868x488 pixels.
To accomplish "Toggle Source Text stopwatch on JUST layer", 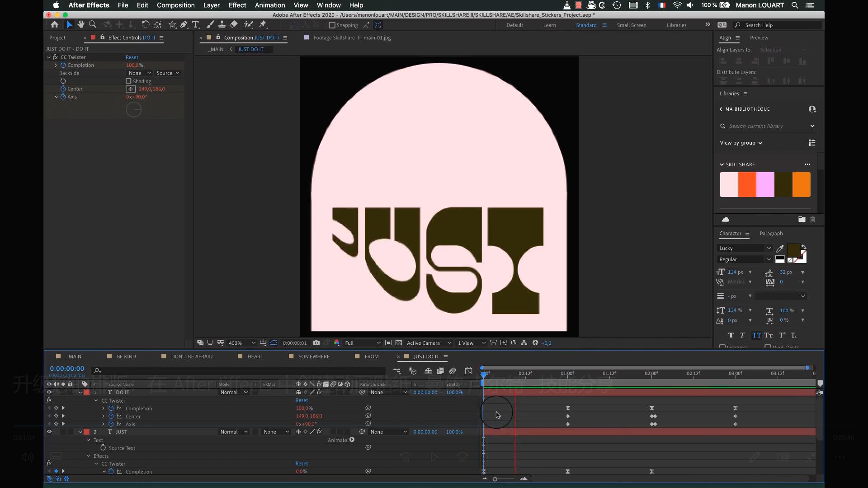I will tap(103, 448).
